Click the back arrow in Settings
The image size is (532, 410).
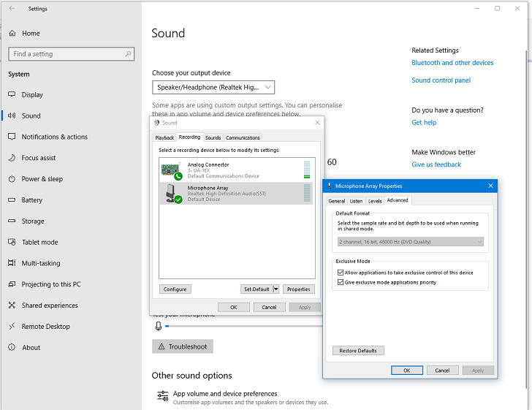pos(12,9)
